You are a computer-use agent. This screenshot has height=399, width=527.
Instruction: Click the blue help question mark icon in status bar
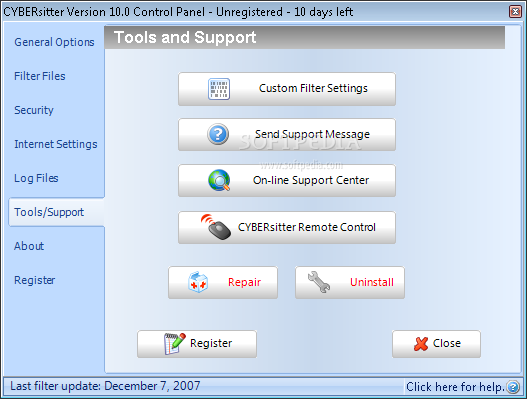(x=513, y=387)
